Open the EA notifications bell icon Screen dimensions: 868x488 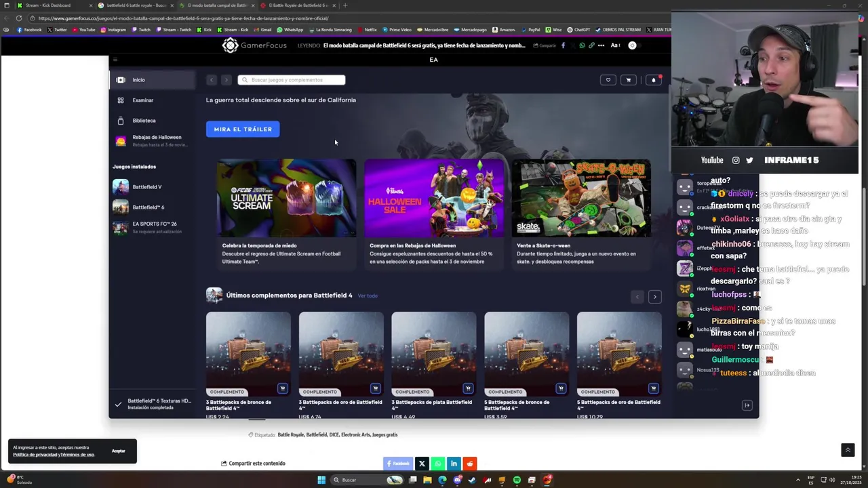click(654, 80)
